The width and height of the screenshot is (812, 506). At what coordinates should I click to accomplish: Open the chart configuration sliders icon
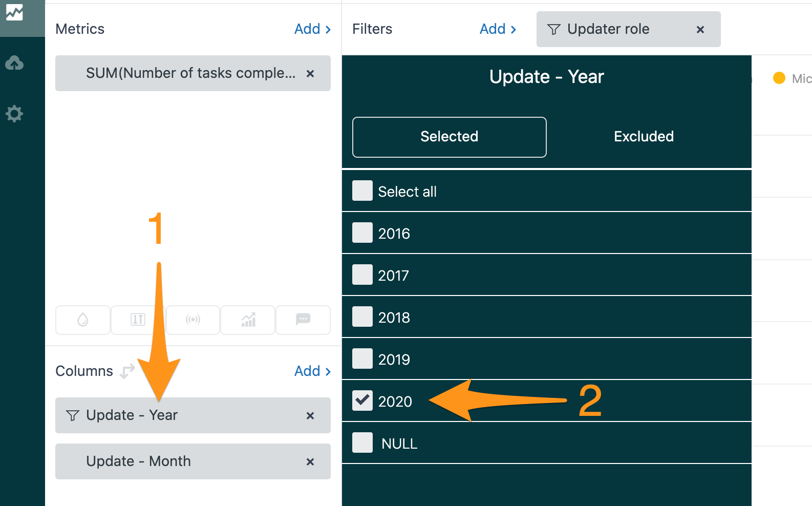pyautogui.click(x=138, y=320)
